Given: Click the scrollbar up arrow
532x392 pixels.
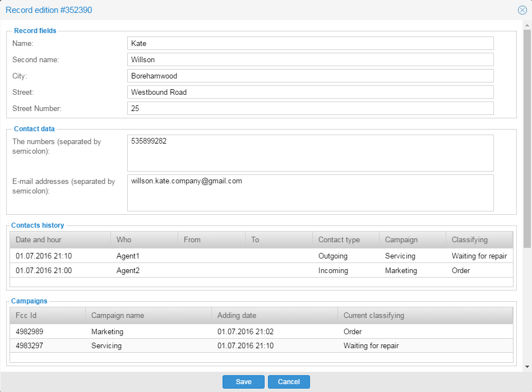Looking at the screenshot, I should (527, 25).
